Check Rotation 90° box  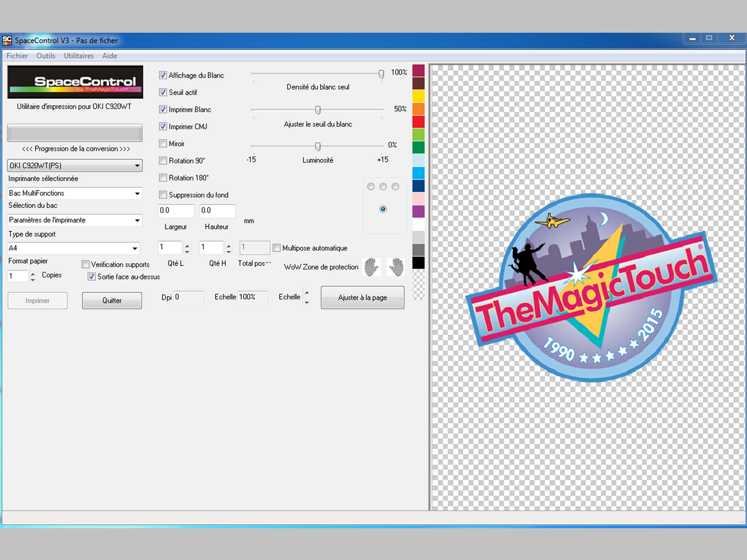pyautogui.click(x=163, y=161)
